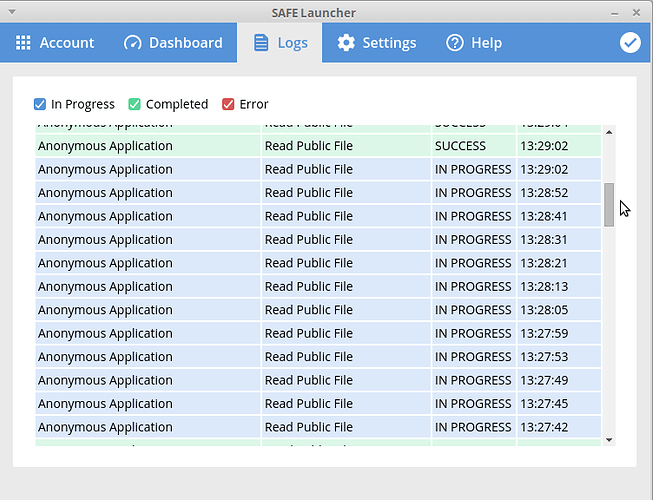This screenshot has width=653, height=500.
Task: Click Anonymous Application in 13:28:13 row
Action: (105, 287)
